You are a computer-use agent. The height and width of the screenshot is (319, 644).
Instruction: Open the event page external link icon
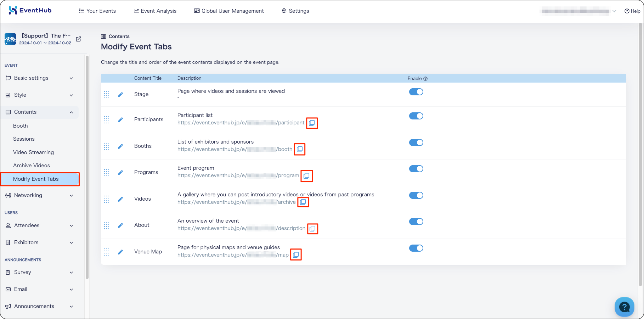[x=79, y=39]
